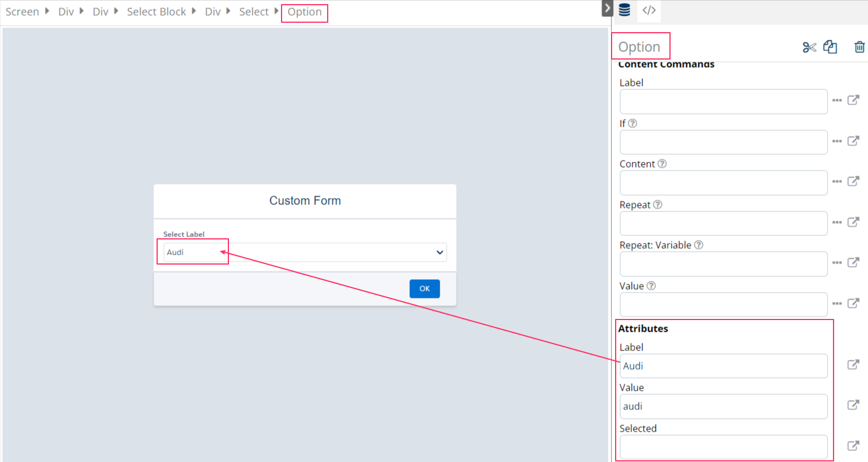Switch to the code view icon
Screen dimensions: 868x462
pyautogui.click(x=649, y=11)
